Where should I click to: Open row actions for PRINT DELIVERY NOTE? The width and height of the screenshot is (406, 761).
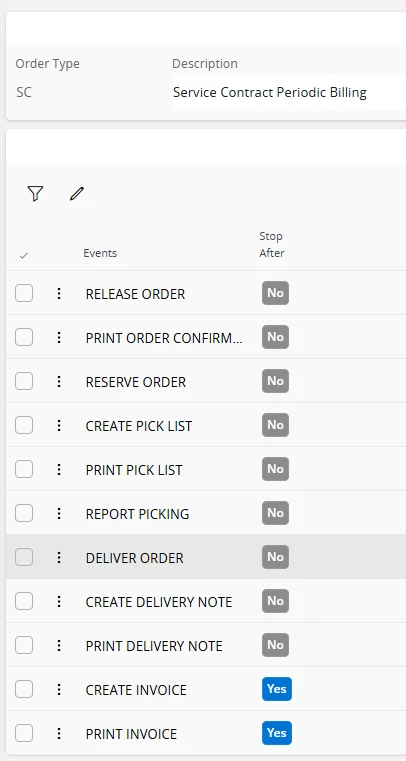59,645
